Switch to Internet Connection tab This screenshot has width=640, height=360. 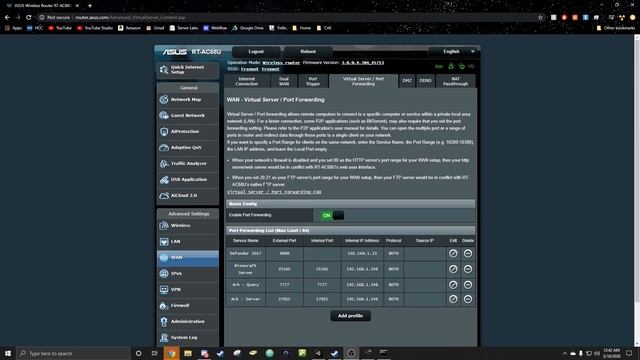[247, 81]
